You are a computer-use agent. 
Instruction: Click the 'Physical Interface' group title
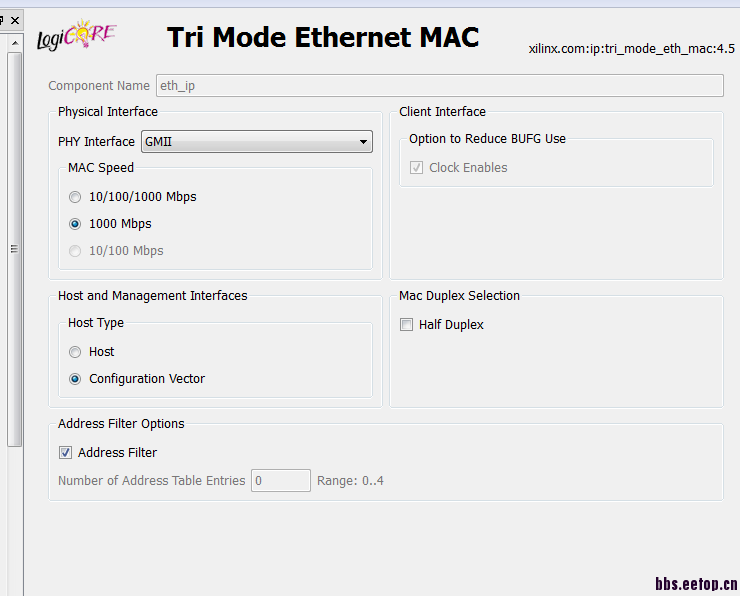click(x=108, y=112)
